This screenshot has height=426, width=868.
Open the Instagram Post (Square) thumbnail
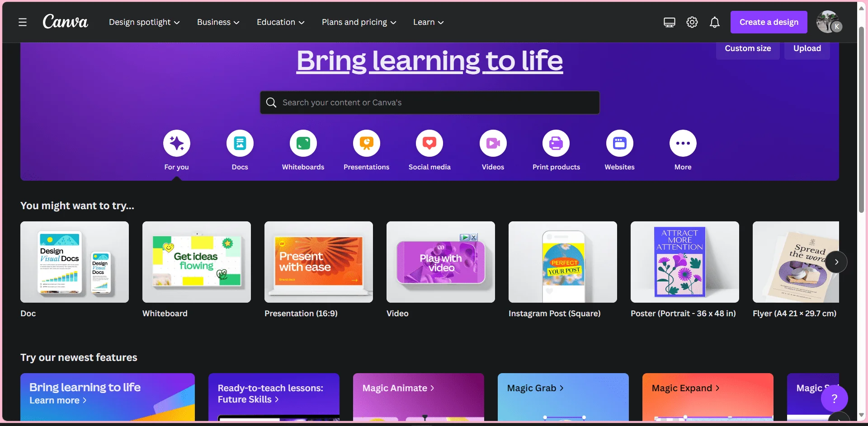(x=563, y=262)
